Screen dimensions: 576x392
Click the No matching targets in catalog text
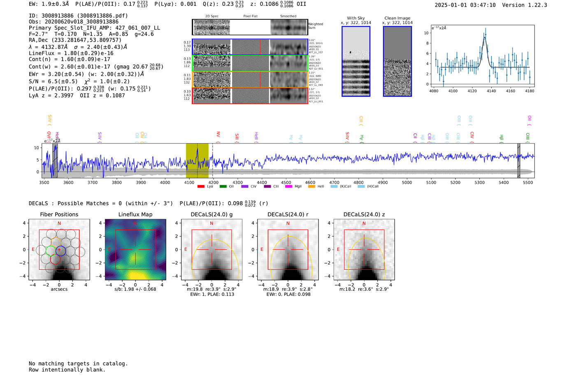78,363
